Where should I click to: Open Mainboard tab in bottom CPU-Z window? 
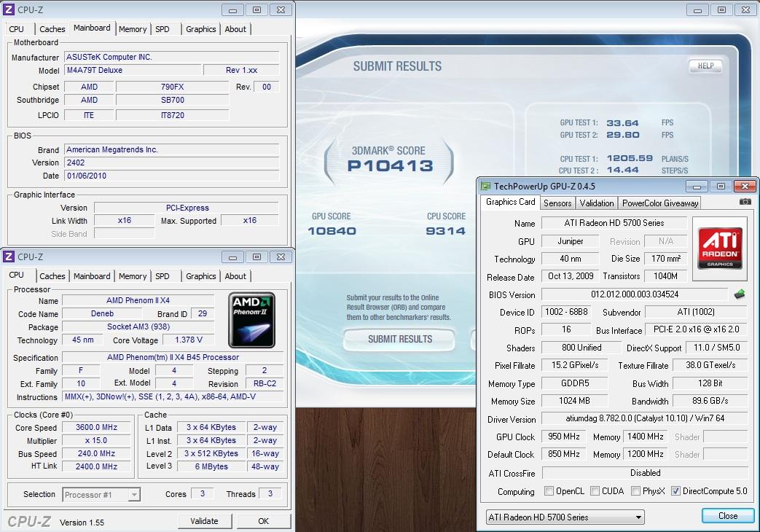tap(92, 276)
